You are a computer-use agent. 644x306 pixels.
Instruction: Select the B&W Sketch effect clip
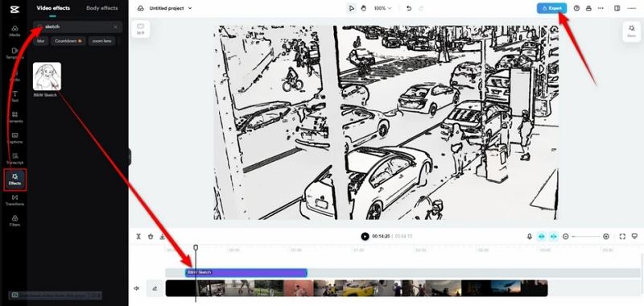point(246,272)
